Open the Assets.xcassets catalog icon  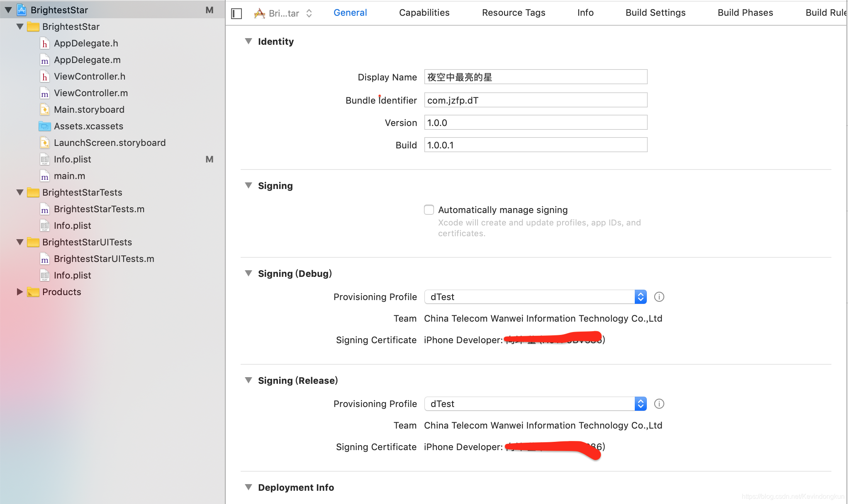tap(45, 126)
